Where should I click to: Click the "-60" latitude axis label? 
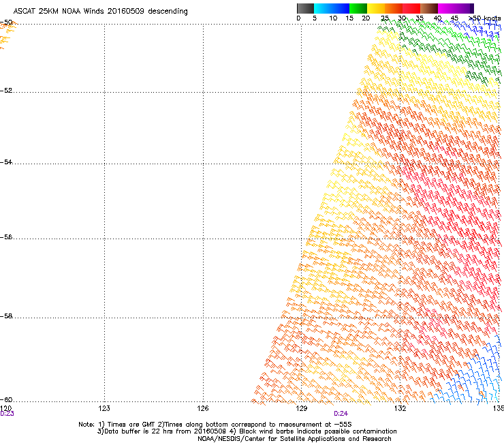(x=6, y=400)
